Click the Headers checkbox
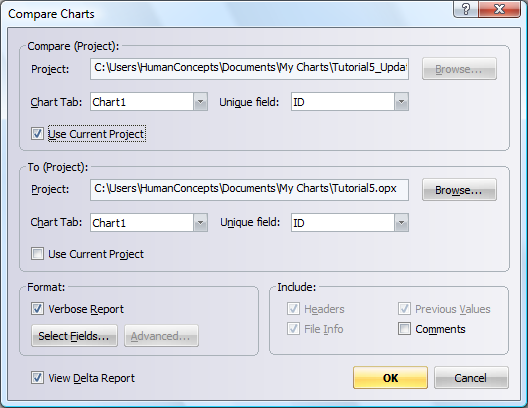528x408 pixels. (293, 309)
